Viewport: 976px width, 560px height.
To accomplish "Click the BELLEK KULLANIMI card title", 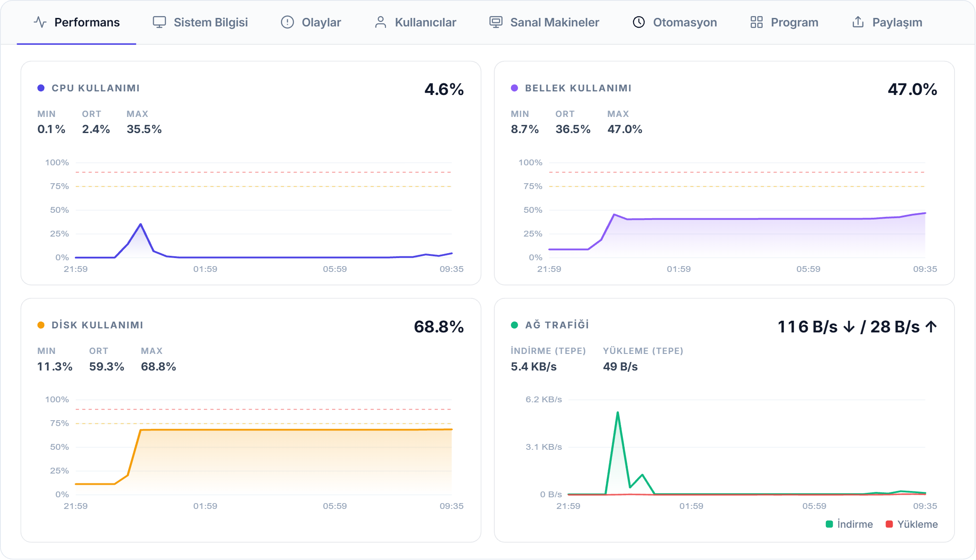I will 578,88.
